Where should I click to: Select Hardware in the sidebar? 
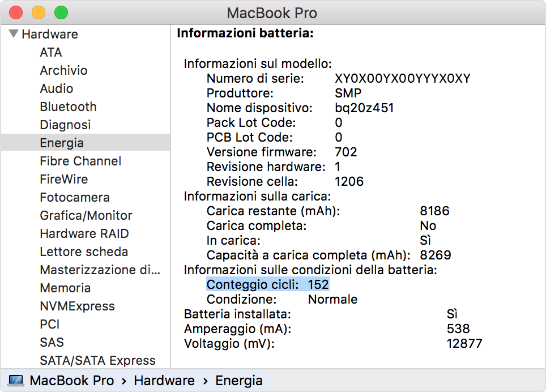pyautogui.click(x=50, y=34)
